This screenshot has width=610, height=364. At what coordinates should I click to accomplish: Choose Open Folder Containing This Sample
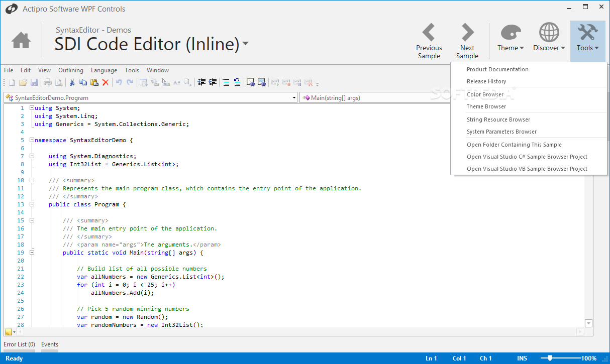coord(529,145)
